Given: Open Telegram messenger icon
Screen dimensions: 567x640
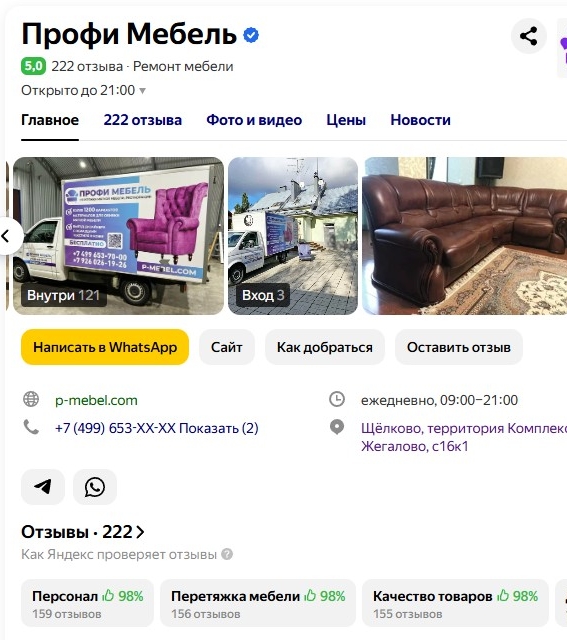Looking at the screenshot, I should (43, 487).
